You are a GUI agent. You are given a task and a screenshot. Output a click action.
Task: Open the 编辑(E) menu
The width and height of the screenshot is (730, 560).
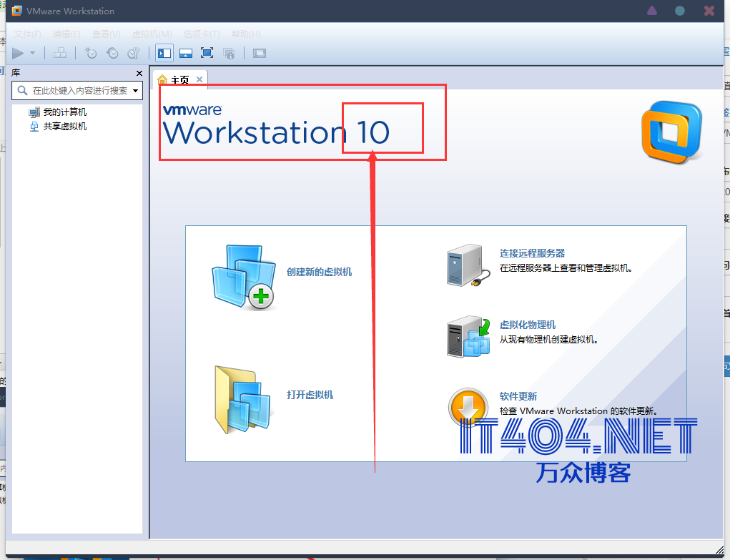(66, 34)
